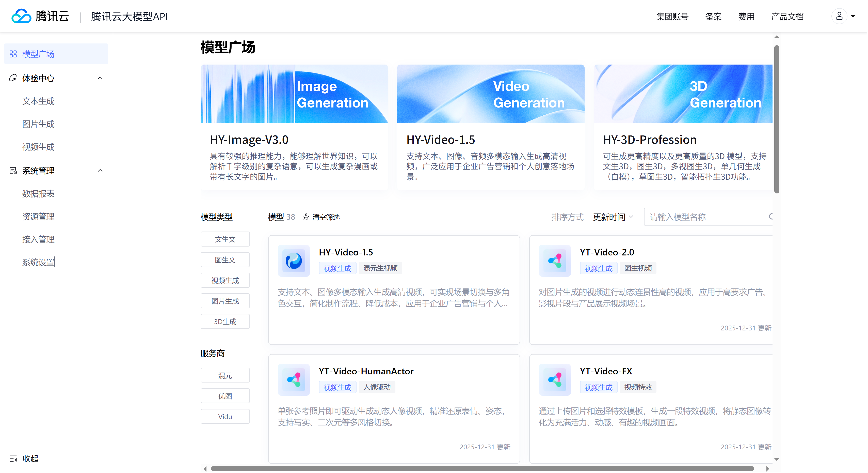Click the HY-Video-1.5 model icon in list
Image resolution: width=868 pixels, height=473 pixels.
point(294,261)
